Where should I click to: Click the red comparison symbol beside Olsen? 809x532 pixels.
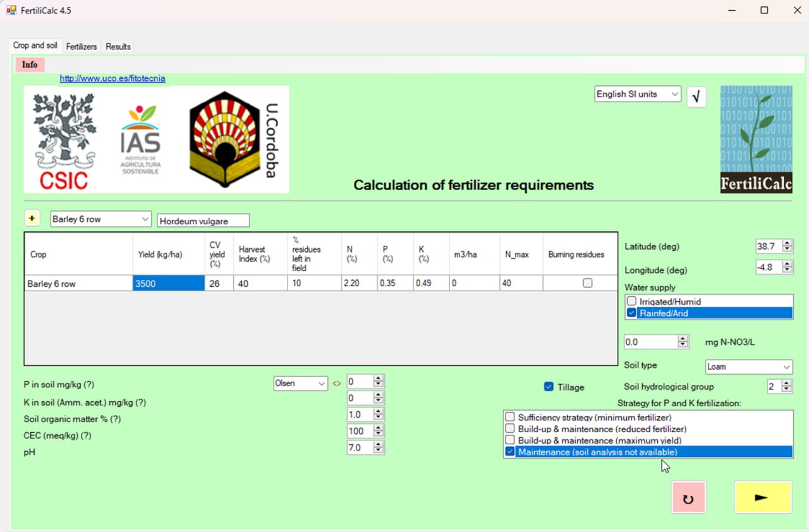337,383
